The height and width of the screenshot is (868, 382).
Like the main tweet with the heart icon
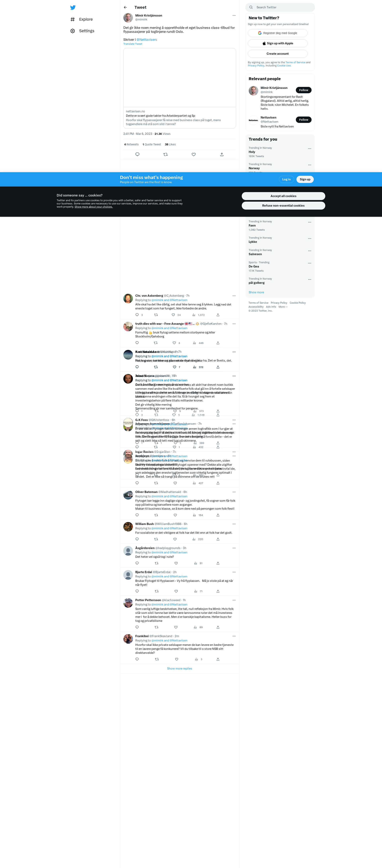(194, 154)
